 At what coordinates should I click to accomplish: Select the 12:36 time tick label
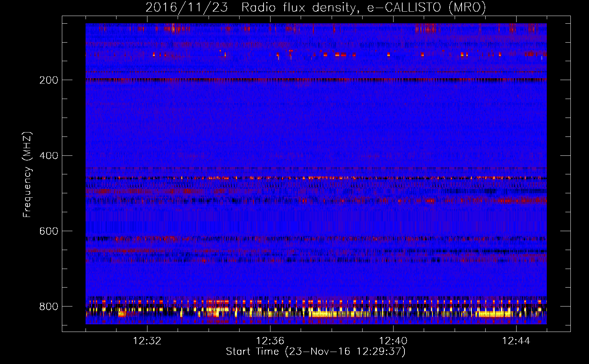[270, 341]
